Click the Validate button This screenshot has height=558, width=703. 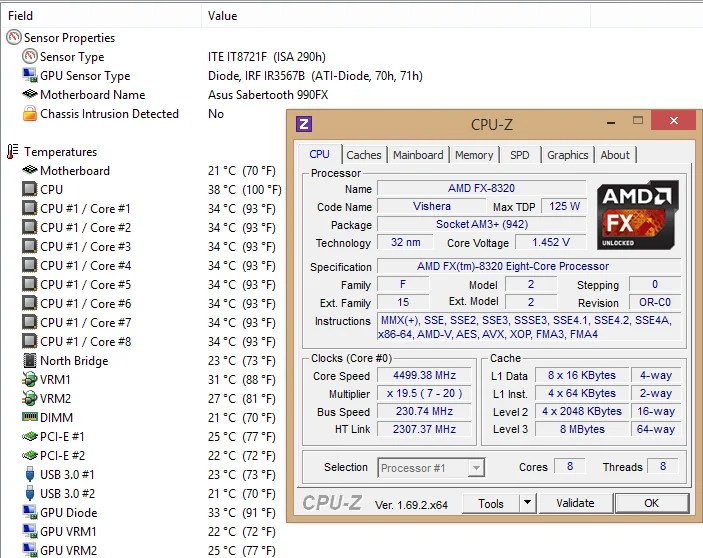pos(575,503)
